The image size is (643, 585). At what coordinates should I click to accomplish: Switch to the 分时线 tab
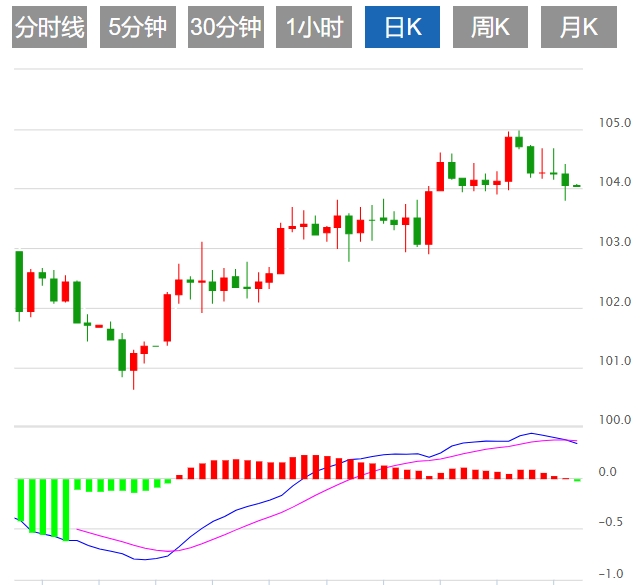[50, 27]
